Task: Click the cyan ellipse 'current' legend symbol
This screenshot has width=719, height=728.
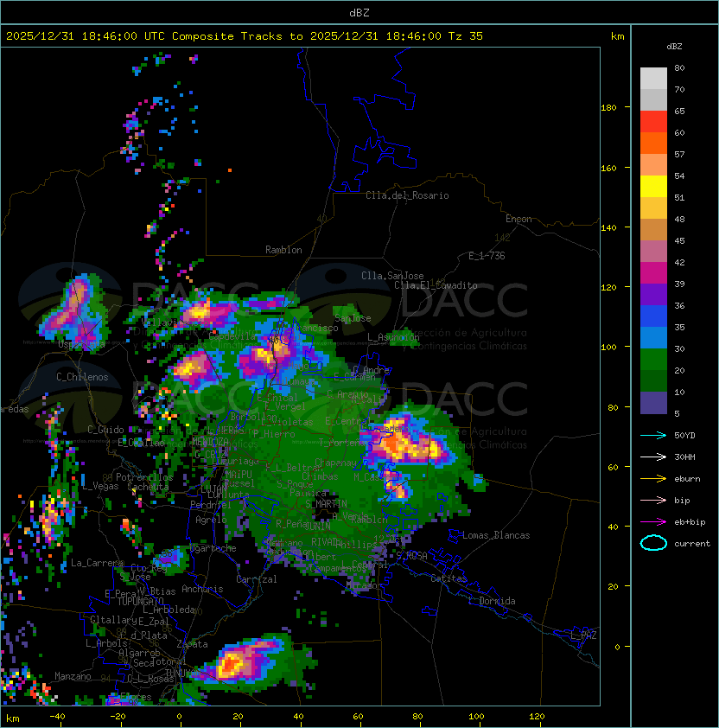Action: coord(653,543)
